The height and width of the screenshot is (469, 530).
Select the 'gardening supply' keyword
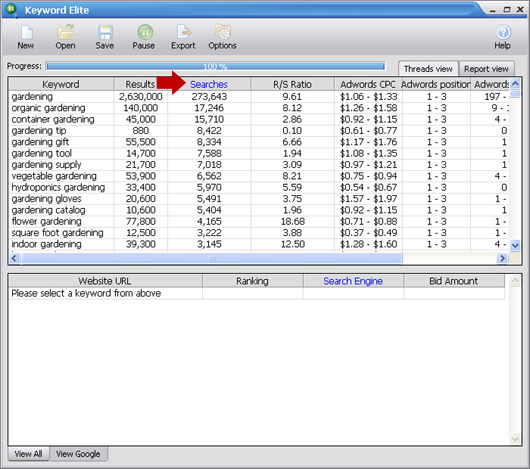pos(46,165)
